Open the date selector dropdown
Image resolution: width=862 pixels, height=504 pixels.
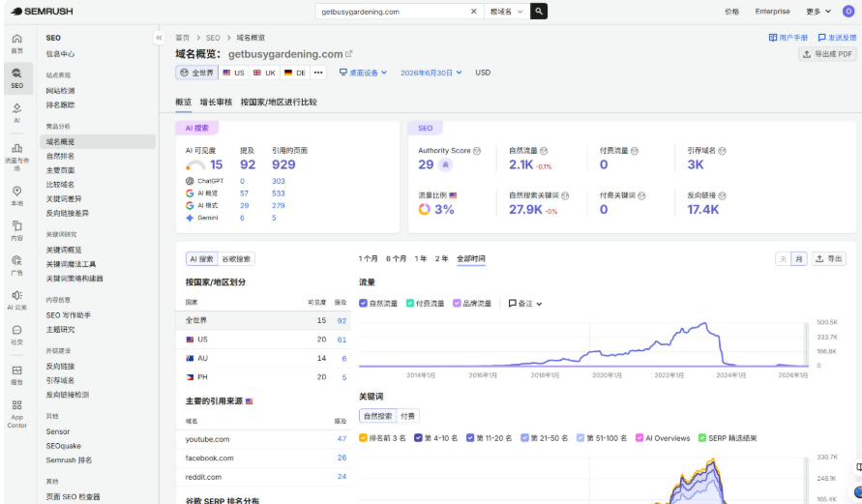pyautogui.click(x=431, y=73)
